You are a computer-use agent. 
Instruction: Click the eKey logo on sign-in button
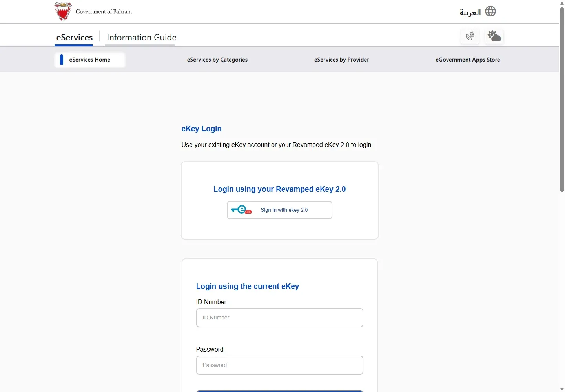(241, 210)
